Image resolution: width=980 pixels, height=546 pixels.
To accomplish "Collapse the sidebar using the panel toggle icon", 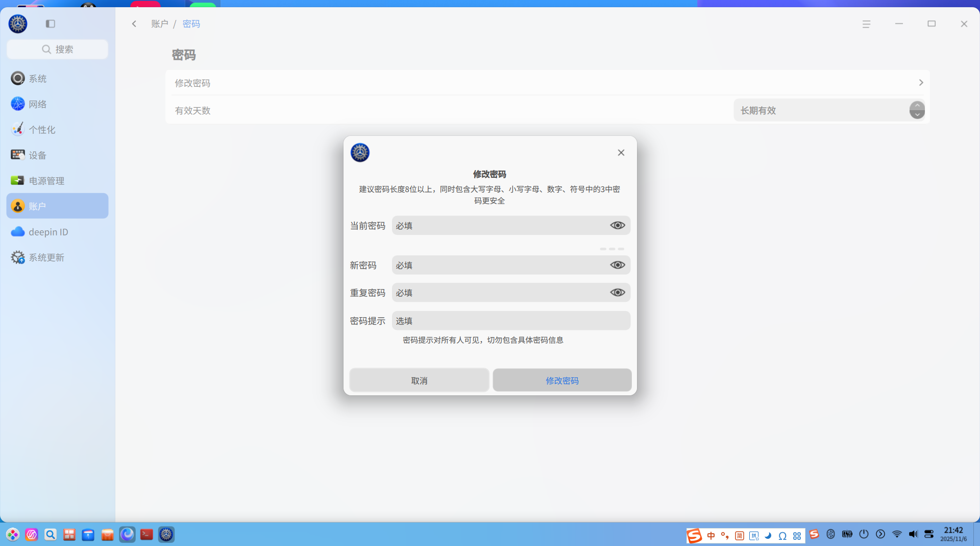I will point(50,23).
